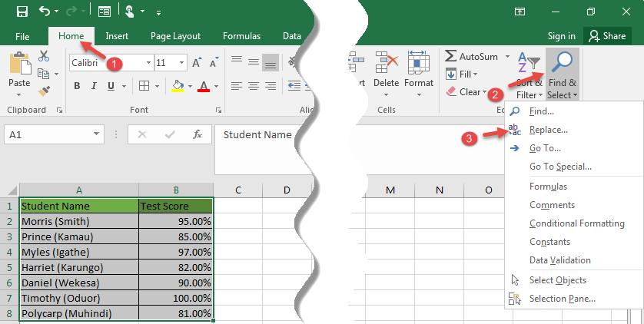Click the Delete cells icon
The image size is (644, 324).
tap(386, 62)
